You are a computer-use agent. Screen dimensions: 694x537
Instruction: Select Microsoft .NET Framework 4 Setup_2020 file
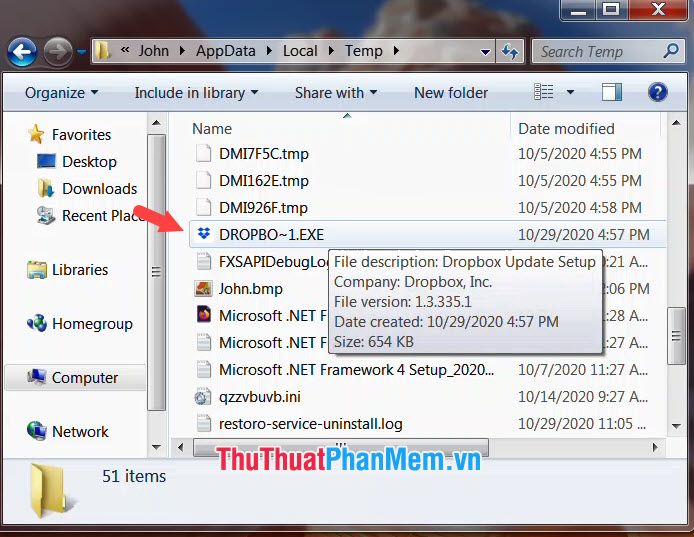coord(356,370)
